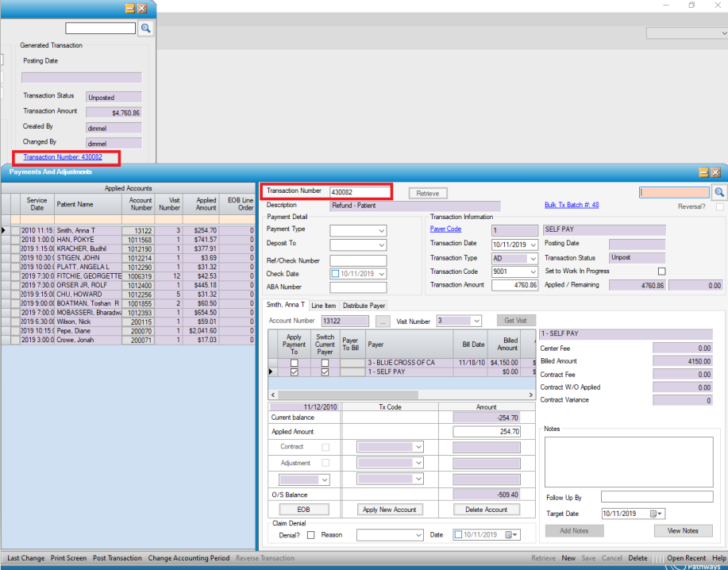Click the scroll-right arrow of payer grid
This screenshot has width=728, height=570.
click(x=530, y=394)
